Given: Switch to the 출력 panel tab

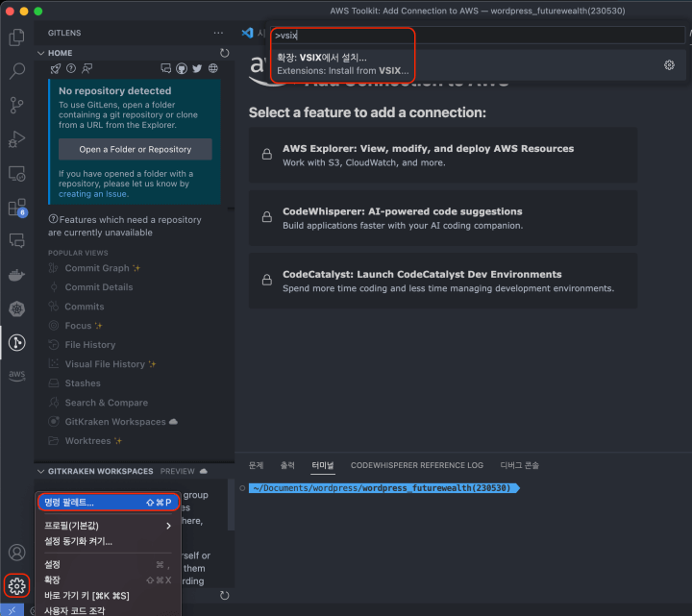Looking at the screenshot, I should point(287,465).
